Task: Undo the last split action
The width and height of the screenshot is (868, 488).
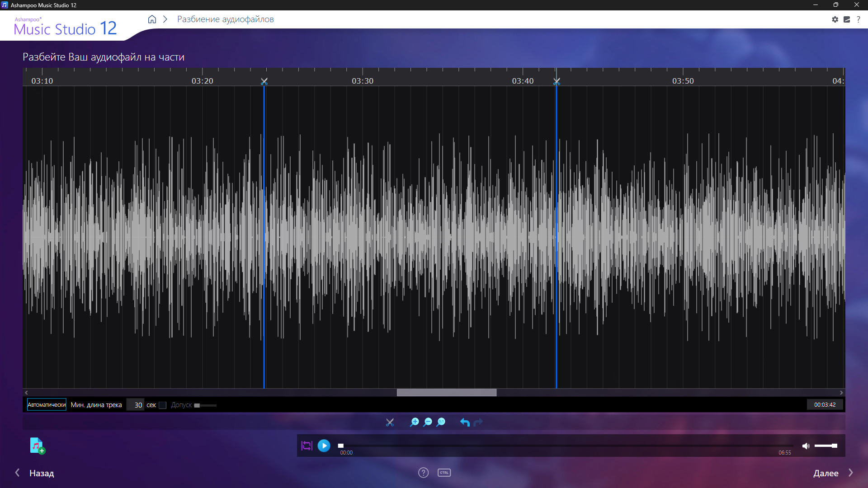Action: 465,422
